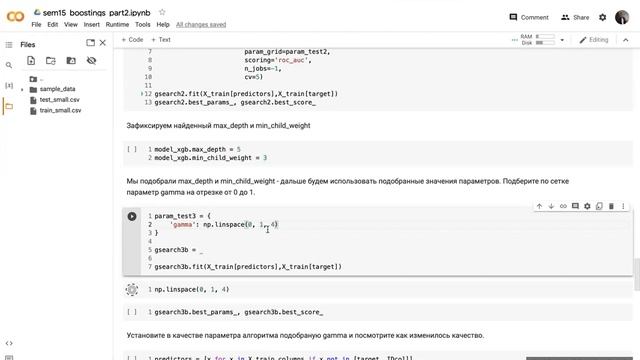The height and width of the screenshot is (360, 640).
Task: Click All changes saved link
Action: coord(201,24)
